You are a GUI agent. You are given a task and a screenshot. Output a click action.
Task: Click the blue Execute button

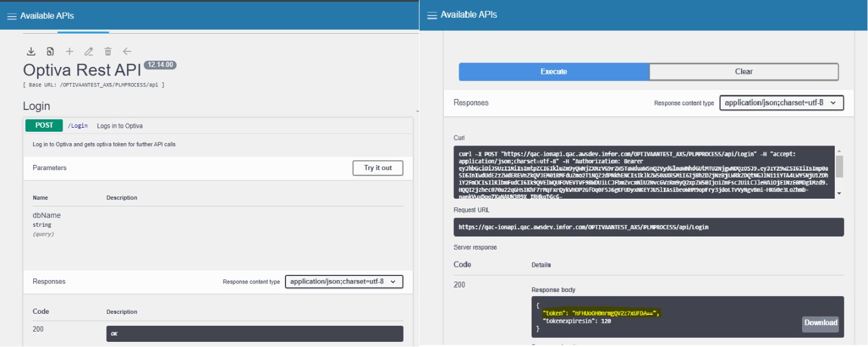pyautogui.click(x=554, y=72)
